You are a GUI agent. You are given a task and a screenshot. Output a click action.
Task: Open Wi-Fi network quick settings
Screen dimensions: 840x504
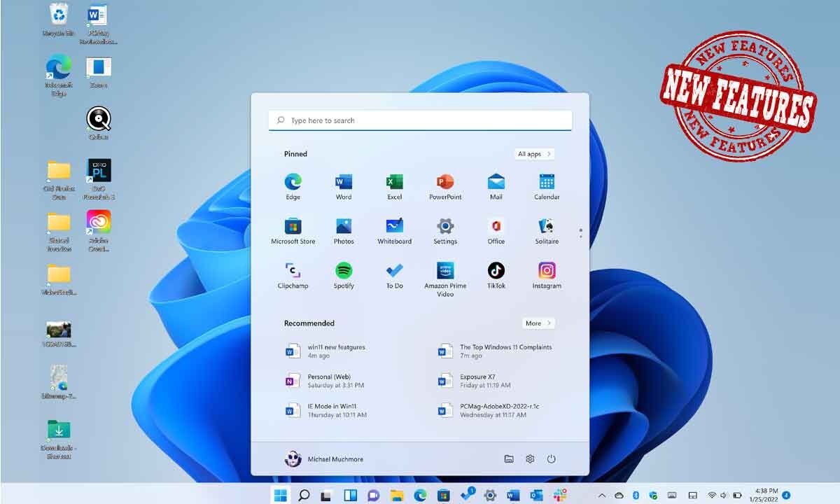coord(712,496)
